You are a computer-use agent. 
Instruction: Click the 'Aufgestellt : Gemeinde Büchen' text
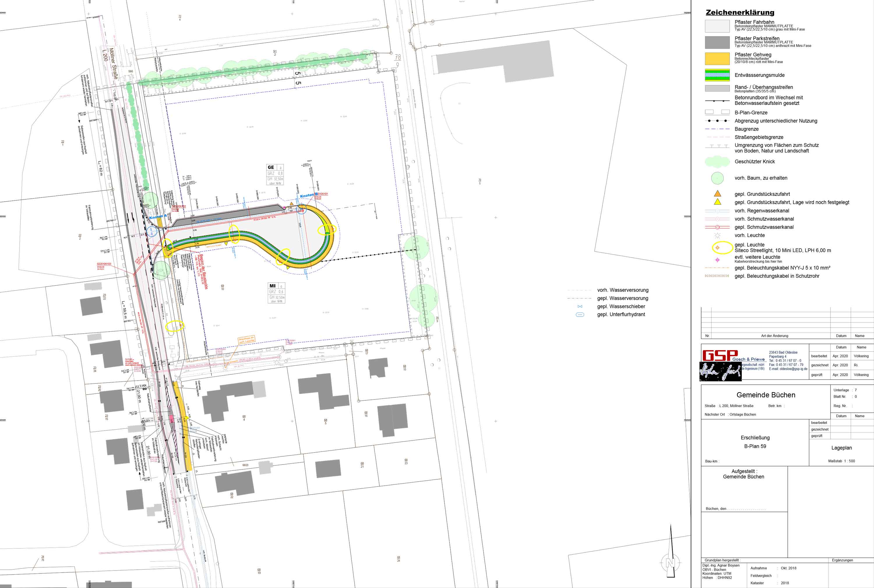pyautogui.click(x=743, y=474)
